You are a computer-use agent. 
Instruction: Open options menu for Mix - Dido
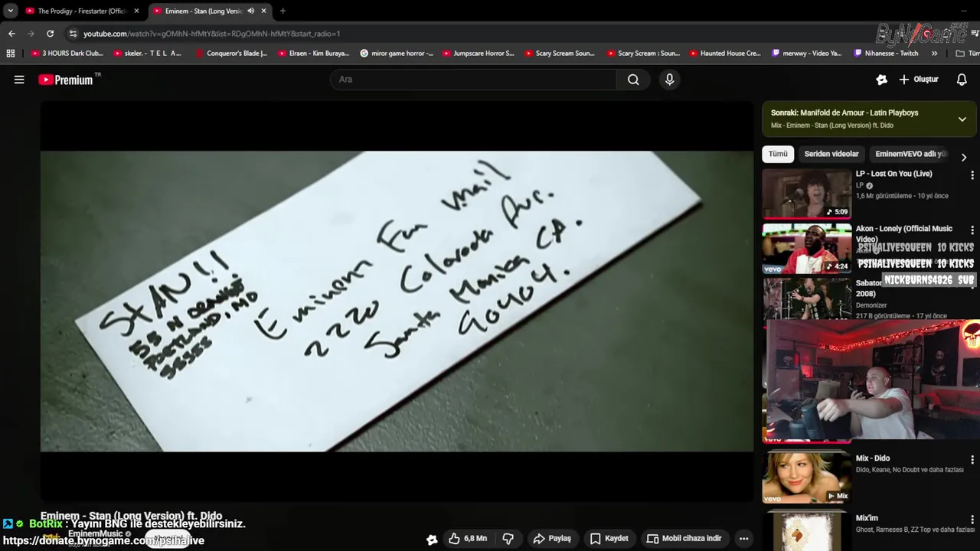(x=972, y=460)
